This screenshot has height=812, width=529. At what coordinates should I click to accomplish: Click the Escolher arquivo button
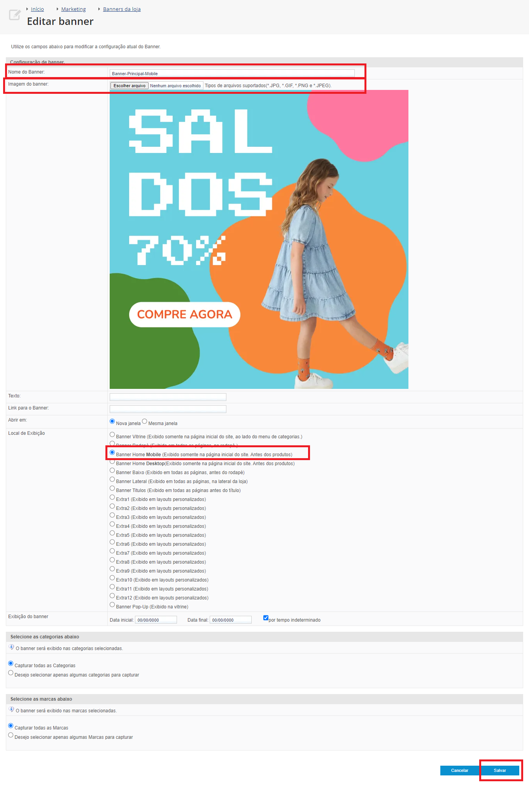click(129, 86)
